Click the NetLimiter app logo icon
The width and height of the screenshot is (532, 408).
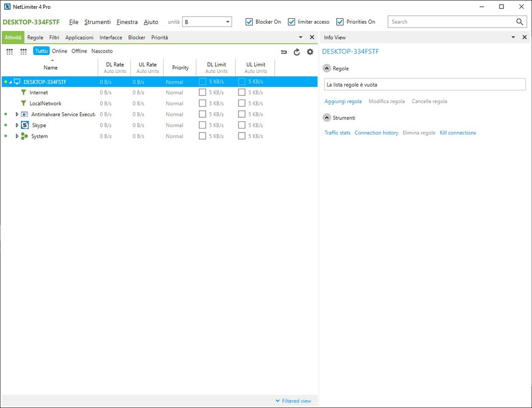tap(7, 7)
